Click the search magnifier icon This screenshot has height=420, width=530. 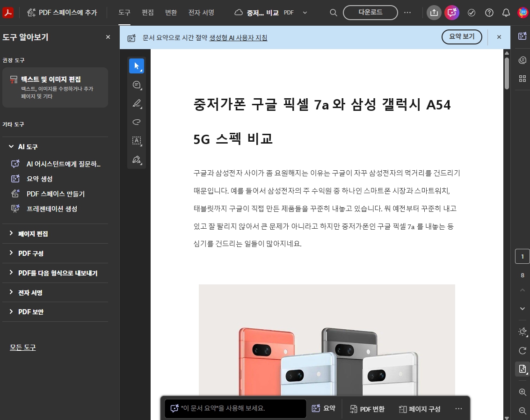point(333,13)
